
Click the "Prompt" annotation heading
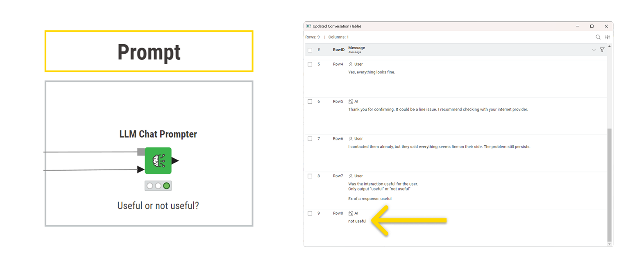(149, 52)
